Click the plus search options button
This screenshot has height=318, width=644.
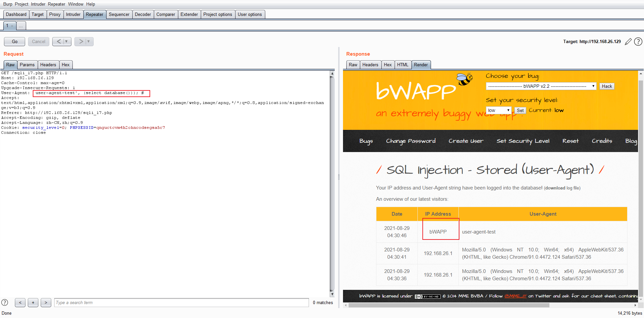[x=33, y=302]
